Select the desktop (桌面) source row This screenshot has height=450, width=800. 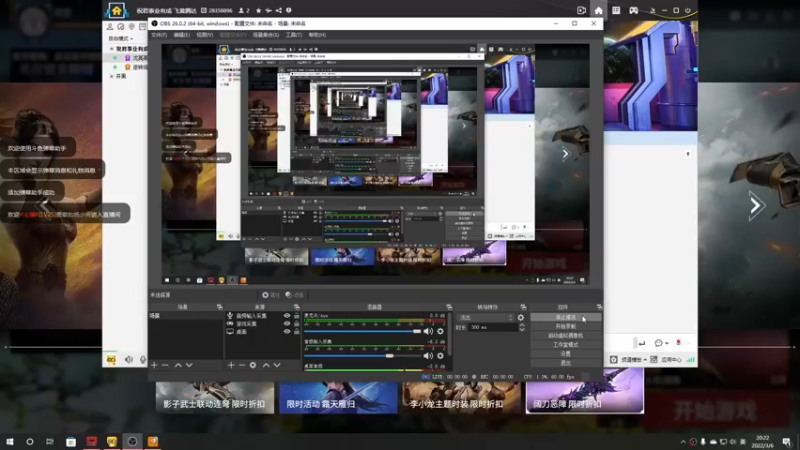coord(262,332)
